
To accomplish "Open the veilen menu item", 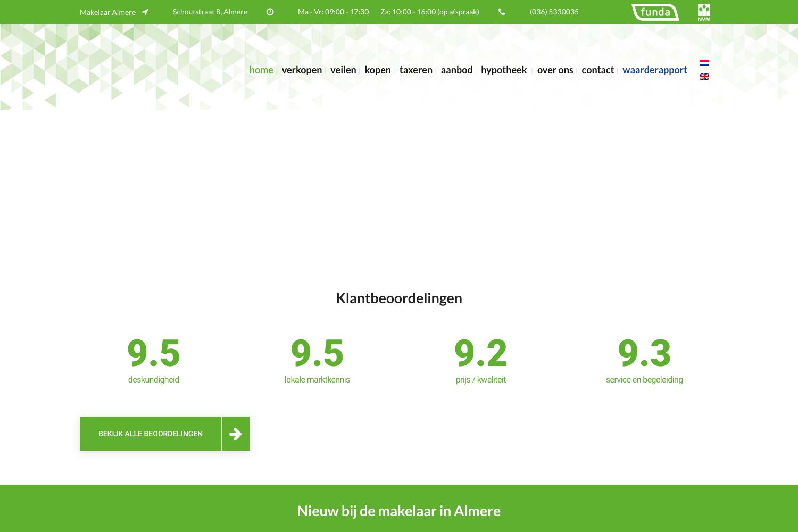I will click(343, 70).
